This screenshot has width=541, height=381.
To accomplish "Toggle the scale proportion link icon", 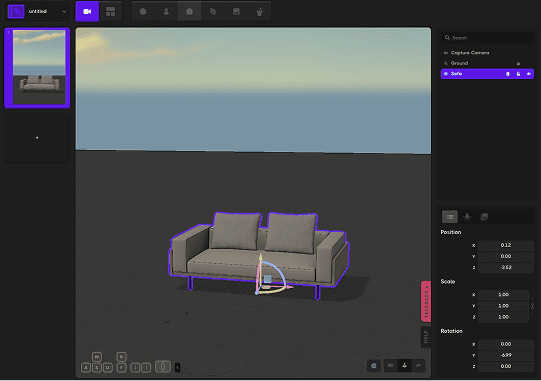I will pos(532,306).
